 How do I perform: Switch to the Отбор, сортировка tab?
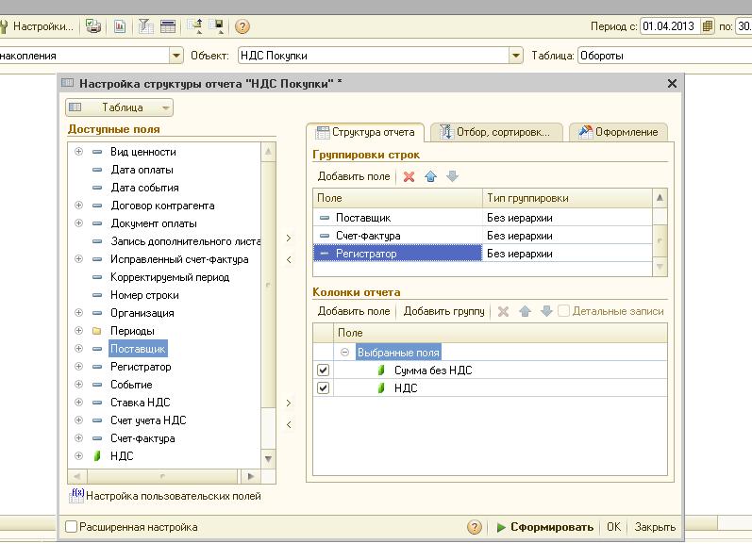pyautogui.click(x=495, y=132)
